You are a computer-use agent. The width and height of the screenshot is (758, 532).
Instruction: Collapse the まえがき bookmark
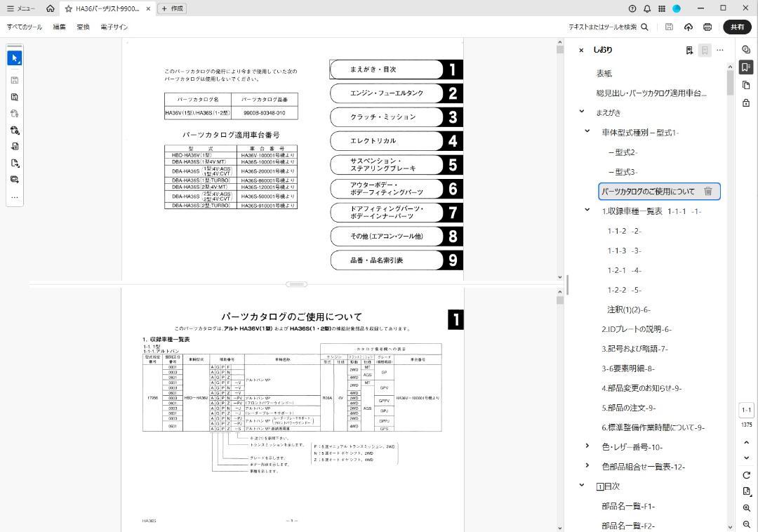pos(582,112)
